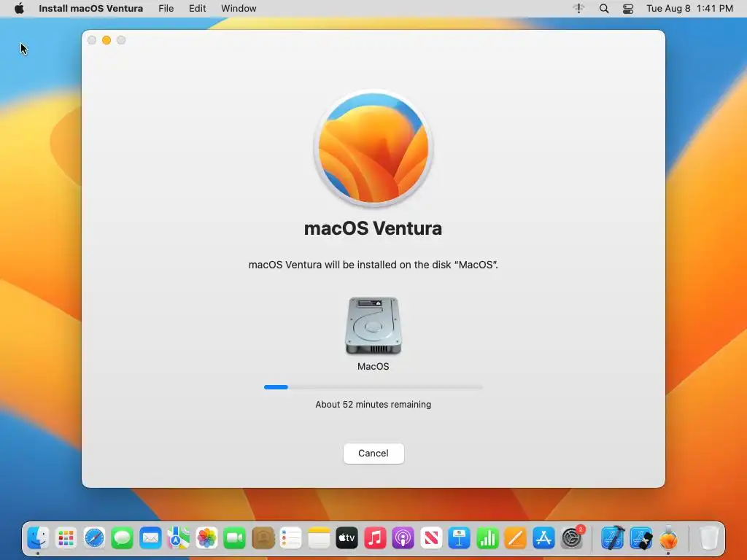Open Messages in the Dock
This screenshot has width=747, height=560.
[122, 539]
